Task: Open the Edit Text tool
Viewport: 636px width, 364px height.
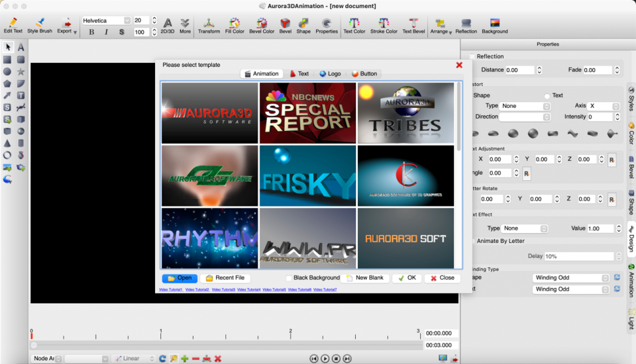Action: (13, 26)
